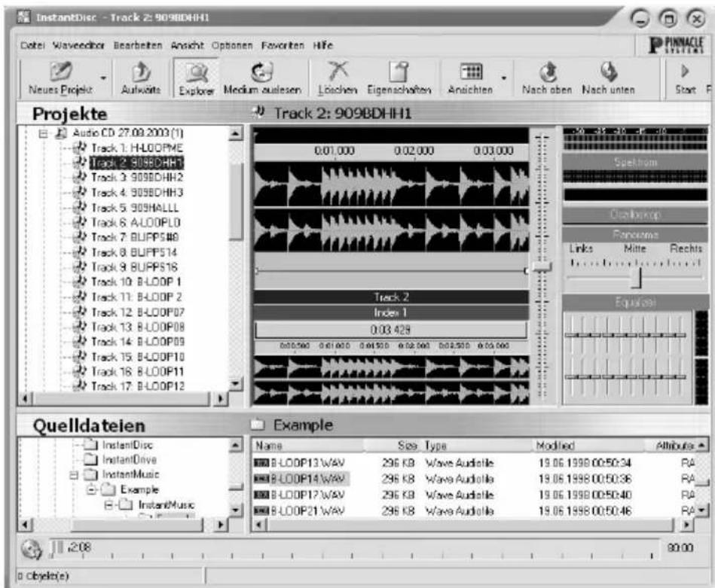Viewport: 715px width, 588px height.
Task: Click the Medium auslesen icon
Action: point(261,72)
